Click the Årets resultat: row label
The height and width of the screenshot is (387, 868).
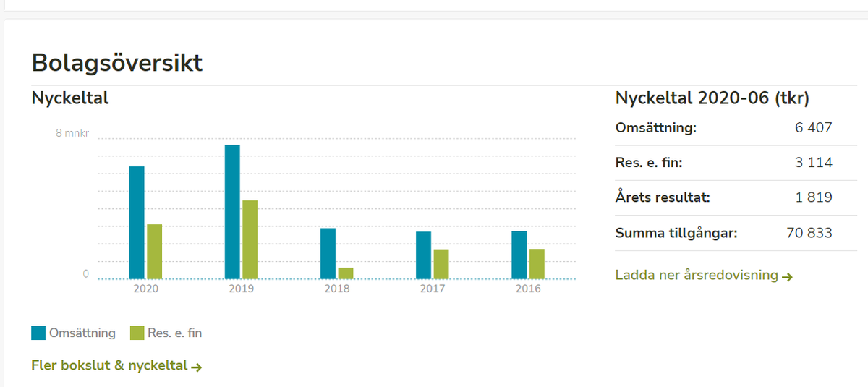(x=663, y=197)
